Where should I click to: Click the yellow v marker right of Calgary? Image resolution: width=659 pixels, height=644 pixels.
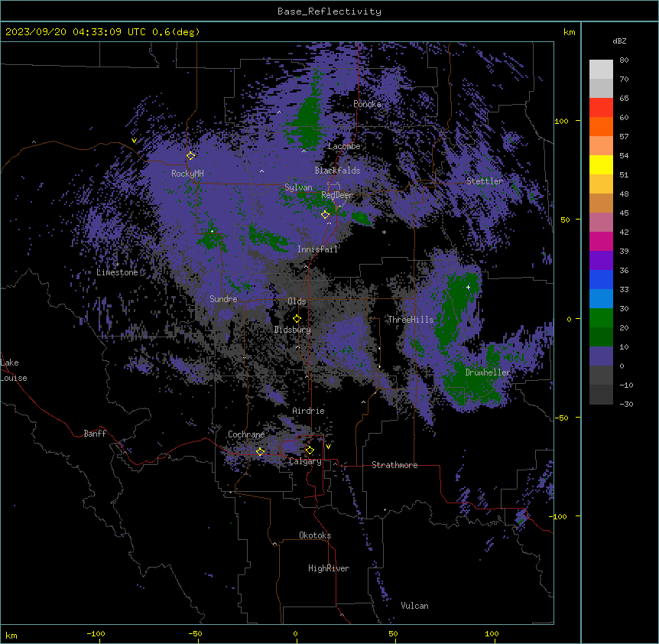pyautogui.click(x=328, y=447)
